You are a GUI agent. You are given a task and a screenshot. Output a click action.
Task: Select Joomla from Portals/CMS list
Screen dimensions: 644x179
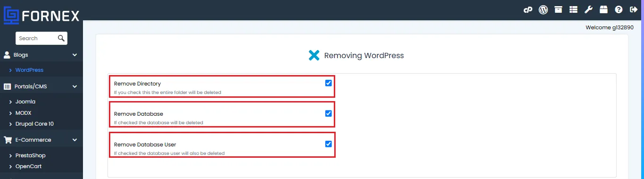(25, 102)
